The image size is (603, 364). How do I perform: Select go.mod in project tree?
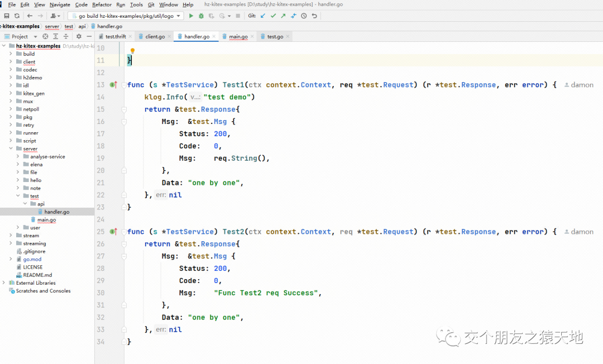(x=32, y=259)
